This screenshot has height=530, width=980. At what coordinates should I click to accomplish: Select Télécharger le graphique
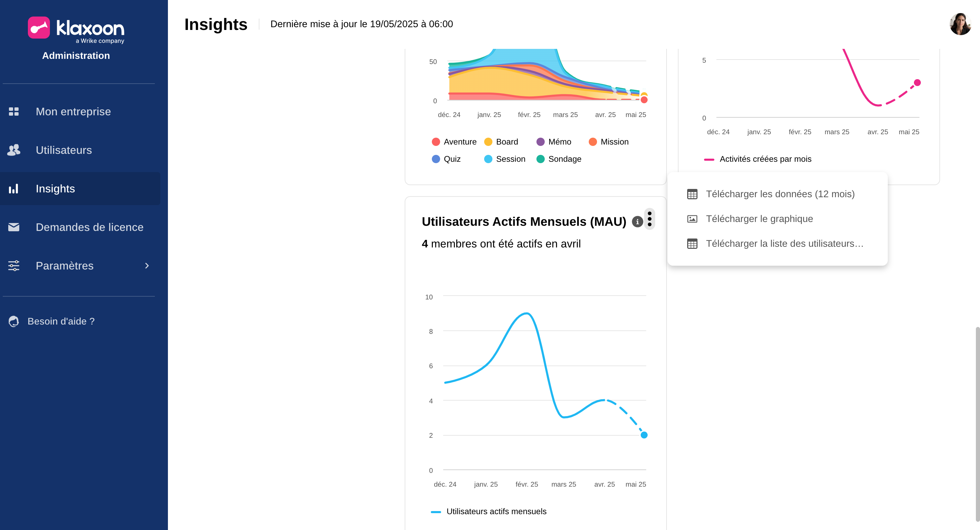point(759,219)
